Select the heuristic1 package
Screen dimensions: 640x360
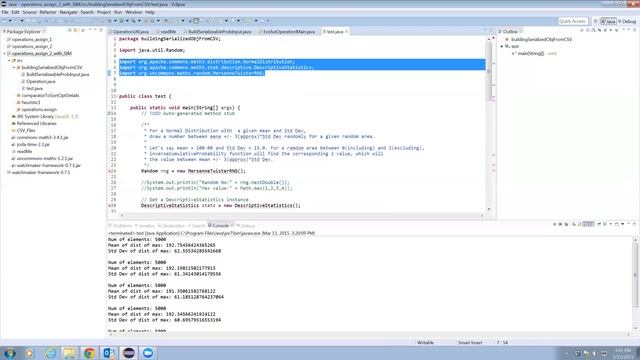pos(31,102)
